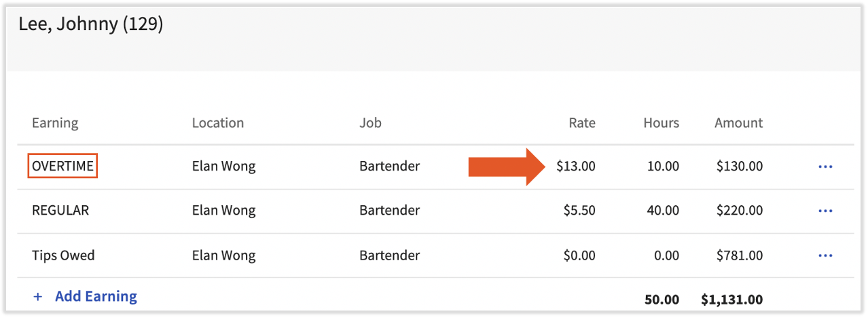Click the Location column header
The height and width of the screenshot is (318, 868).
pos(217,123)
